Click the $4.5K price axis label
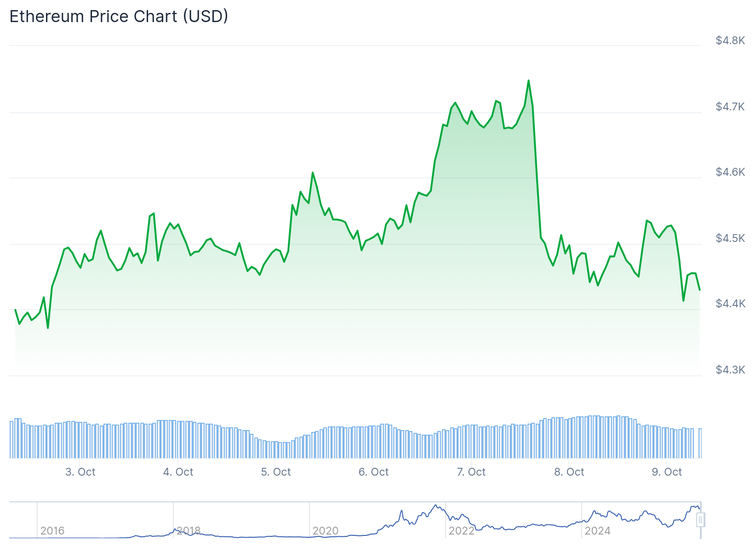This screenshot has width=756, height=552. pos(730,238)
